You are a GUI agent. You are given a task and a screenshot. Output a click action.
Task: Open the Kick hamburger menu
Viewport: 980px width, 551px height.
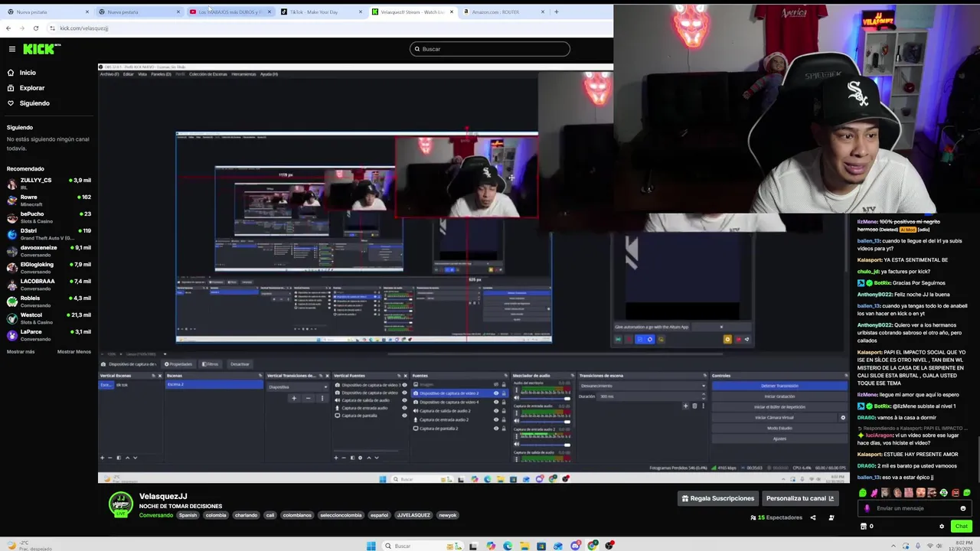(x=11, y=49)
